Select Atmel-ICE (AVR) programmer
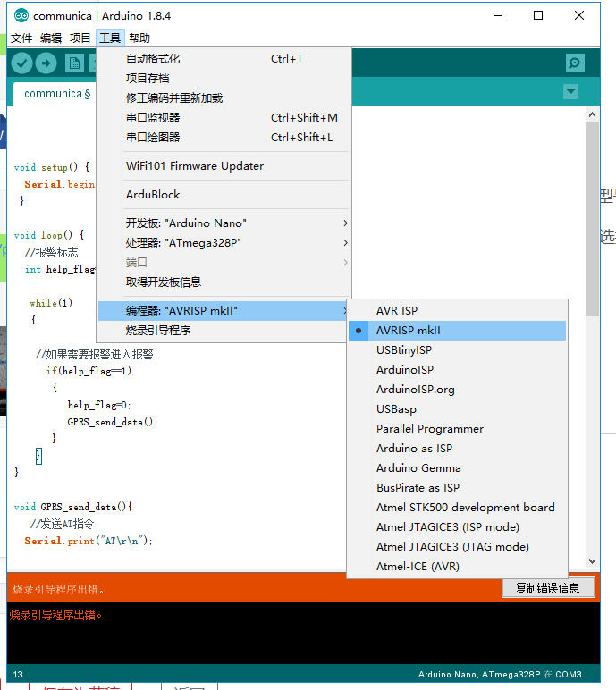The height and width of the screenshot is (690, 616). click(x=457, y=567)
